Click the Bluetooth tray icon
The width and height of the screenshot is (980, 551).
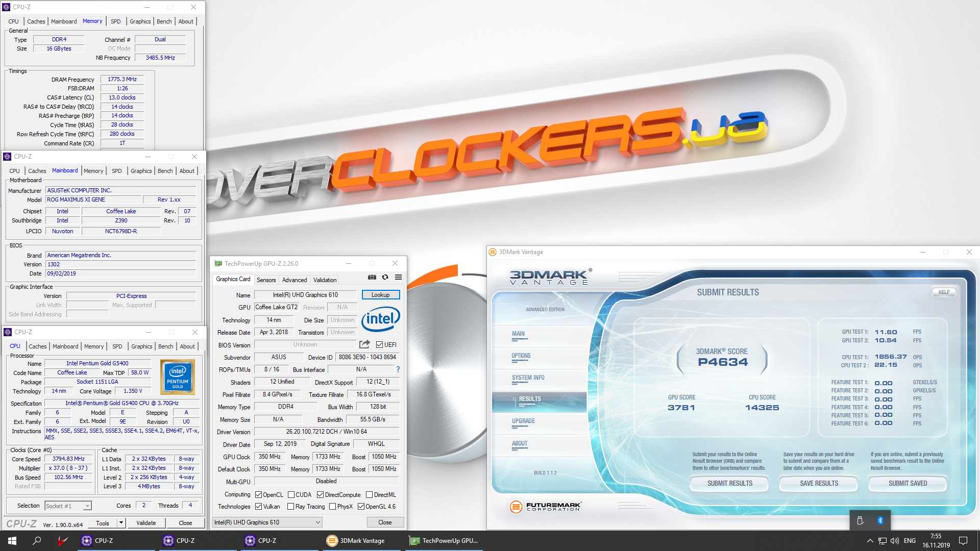click(880, 520)
